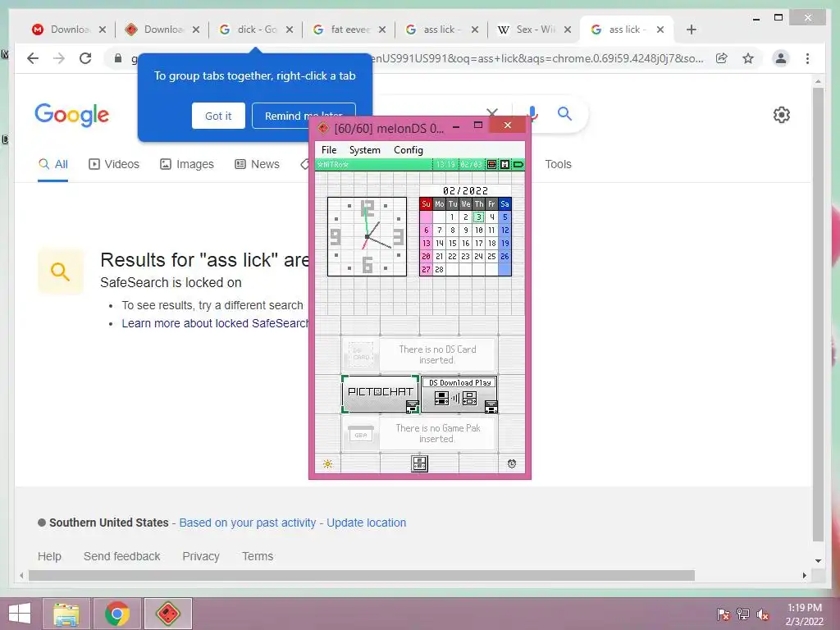
Task: Bookmark this page with star icon
Action: (x=748, y=58)
